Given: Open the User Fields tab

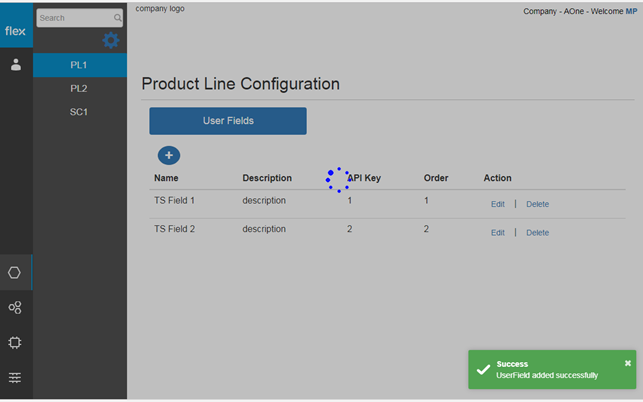Looking at the screenshot, I should point(228,121).
